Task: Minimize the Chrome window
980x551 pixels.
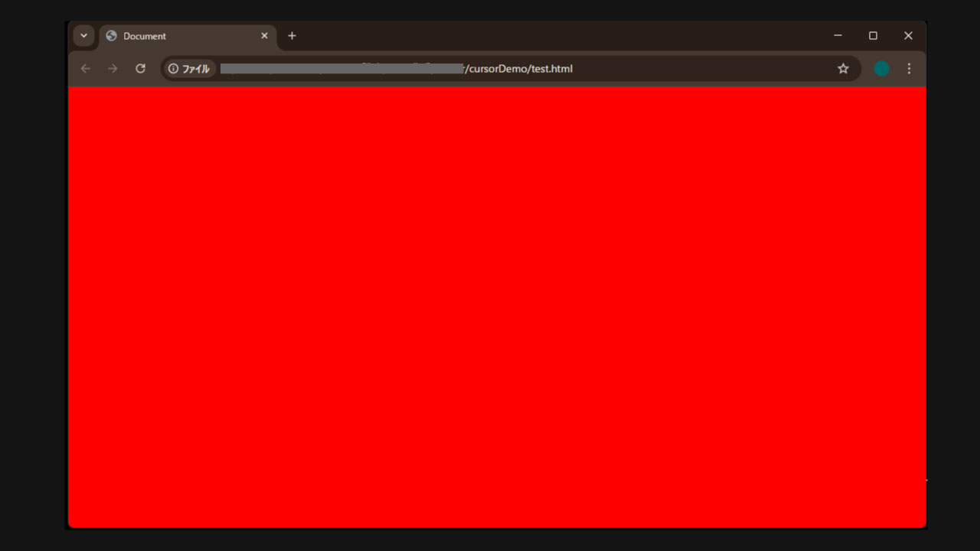Action: tap(838, 36)
